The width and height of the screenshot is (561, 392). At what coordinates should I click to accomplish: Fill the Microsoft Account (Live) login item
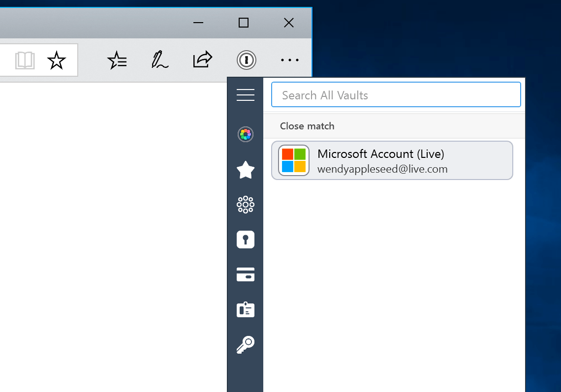click(x=392, y=161)
